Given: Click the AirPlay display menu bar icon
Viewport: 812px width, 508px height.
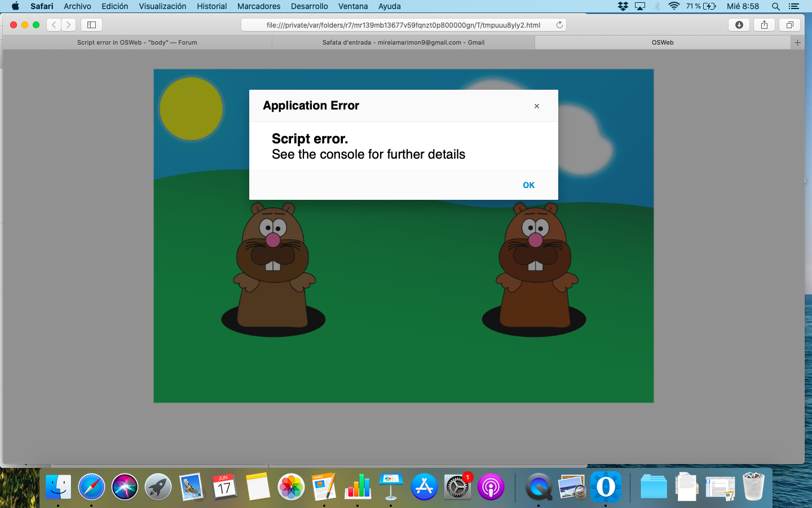Looking at the screenshot, I should 639,6.
